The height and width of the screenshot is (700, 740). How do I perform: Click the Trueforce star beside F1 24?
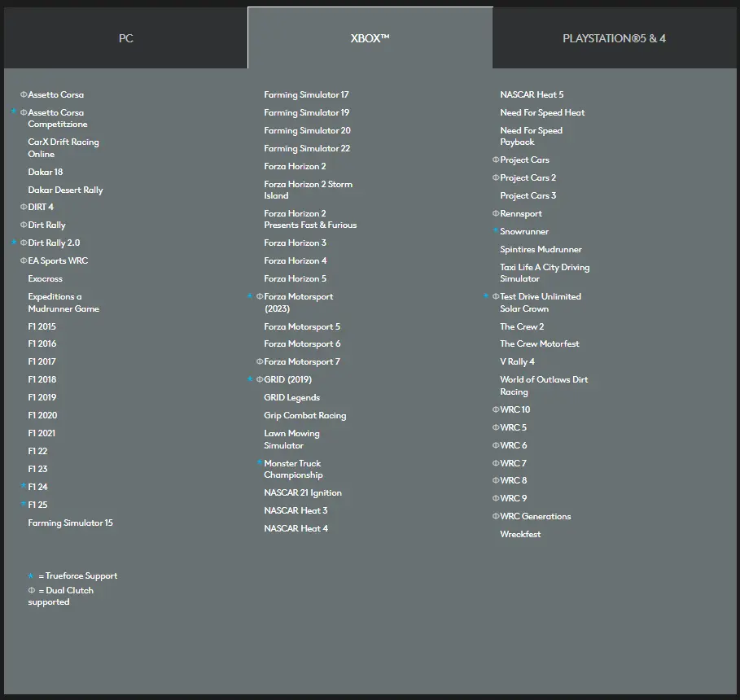24,487
